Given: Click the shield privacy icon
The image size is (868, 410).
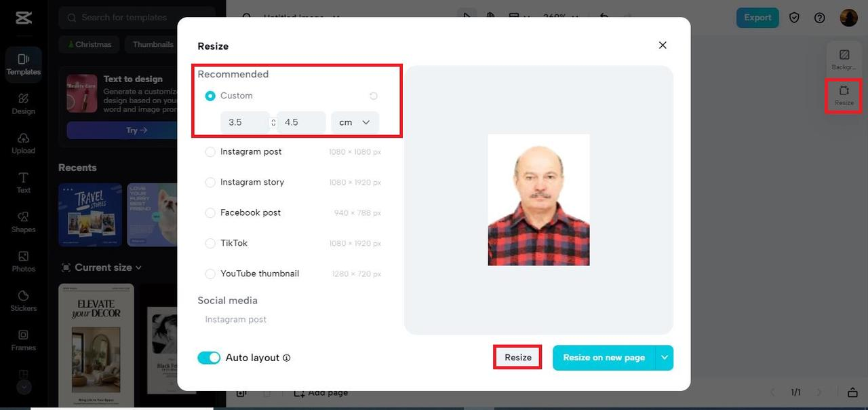Looking at the screenshot, I should 795,18.
